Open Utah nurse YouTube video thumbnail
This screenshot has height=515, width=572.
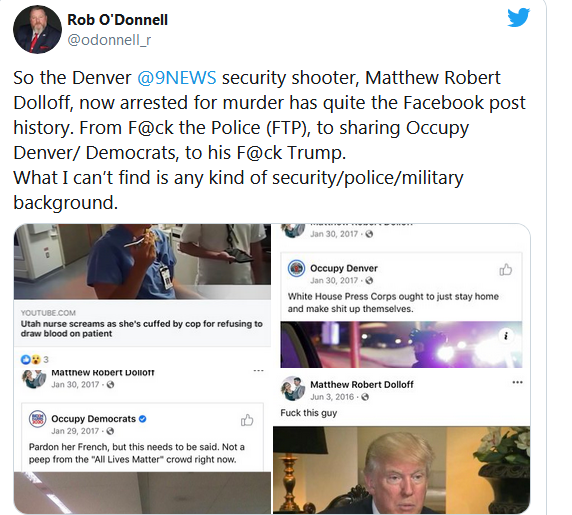[142, 262]
